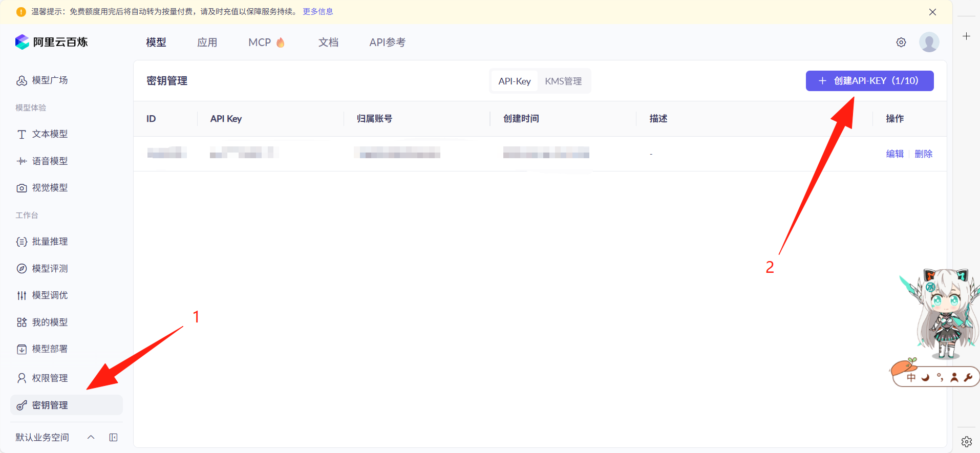This screenshot has width=980, height=453.
Task: Select 权限管理 label in the sidebar
Action: [x=50, y=378]
